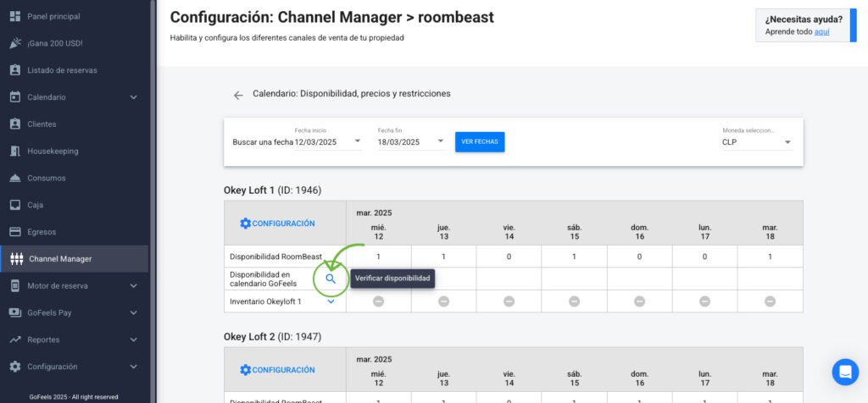The width and height of the screenshot is (868, 403).
Task: Click the Consumos sidebar icon
Action: (x=14, y=178)
